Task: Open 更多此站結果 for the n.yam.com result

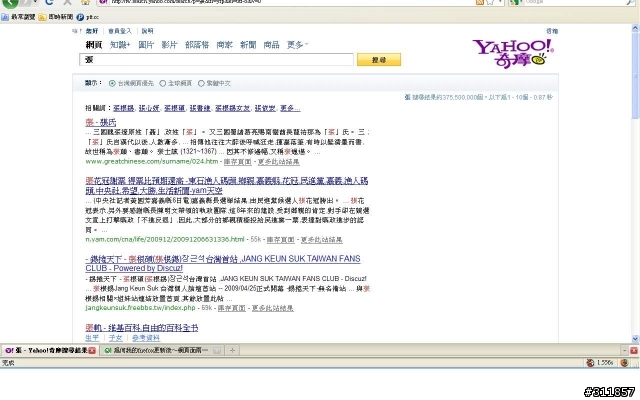Action: (322, 240)
